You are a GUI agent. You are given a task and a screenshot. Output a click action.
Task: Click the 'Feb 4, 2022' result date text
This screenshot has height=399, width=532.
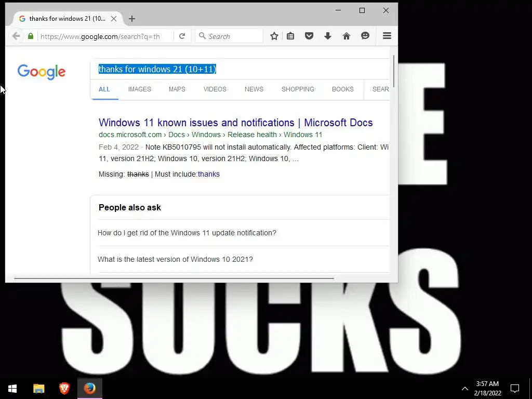point(119,147)
